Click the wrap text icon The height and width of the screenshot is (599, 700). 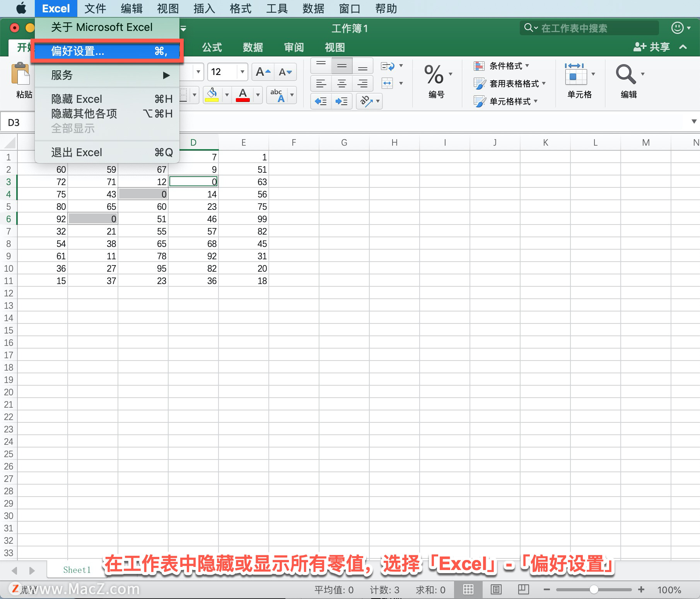pos(388,66)
